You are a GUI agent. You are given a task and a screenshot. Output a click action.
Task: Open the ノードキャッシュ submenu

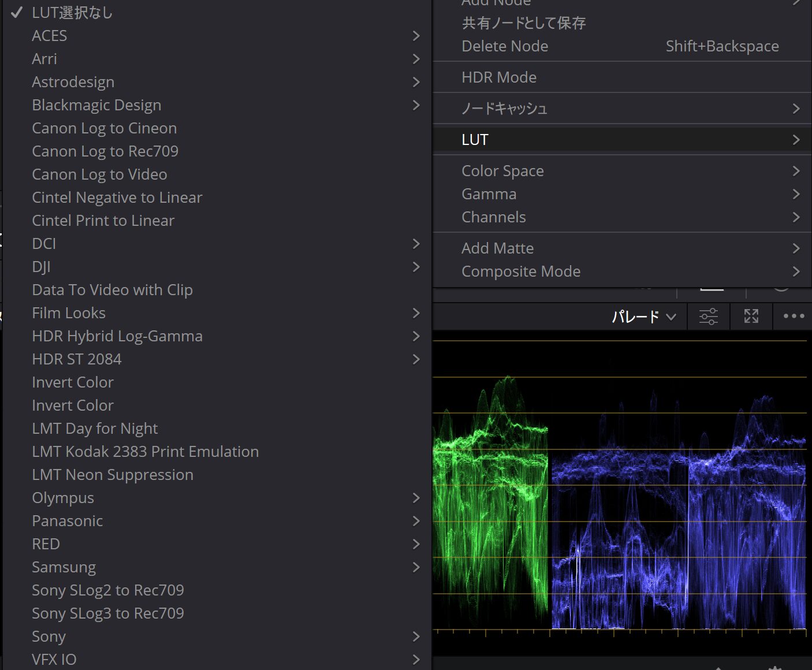click(x=622, y=109)
